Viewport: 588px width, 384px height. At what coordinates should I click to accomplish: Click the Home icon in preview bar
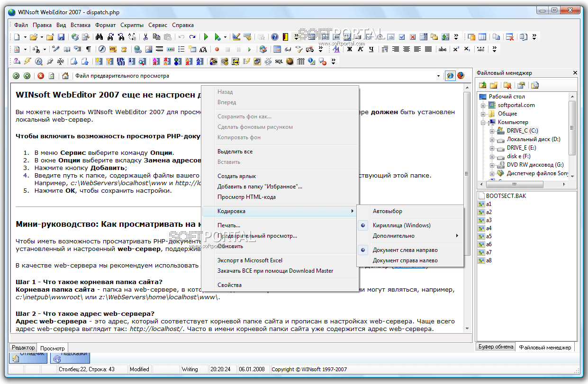click(x=65, y=76)
